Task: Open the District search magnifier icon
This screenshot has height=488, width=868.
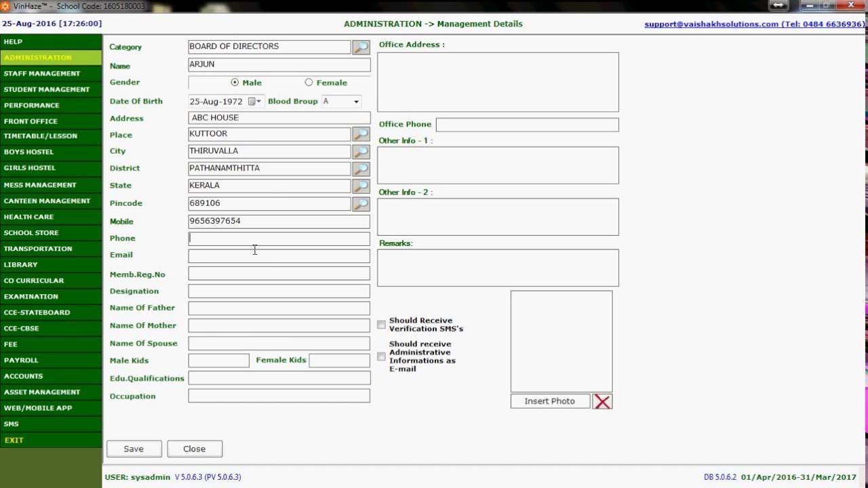Action: 361,168
